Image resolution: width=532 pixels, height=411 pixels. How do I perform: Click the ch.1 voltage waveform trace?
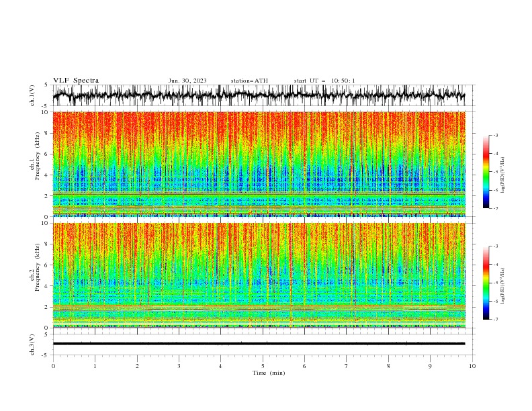tap(259, 95)
